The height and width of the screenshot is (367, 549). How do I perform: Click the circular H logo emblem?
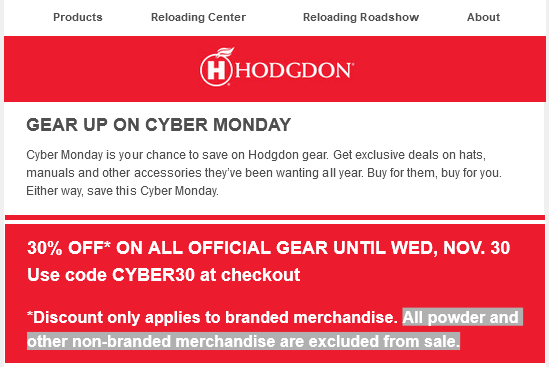point(216,70)
